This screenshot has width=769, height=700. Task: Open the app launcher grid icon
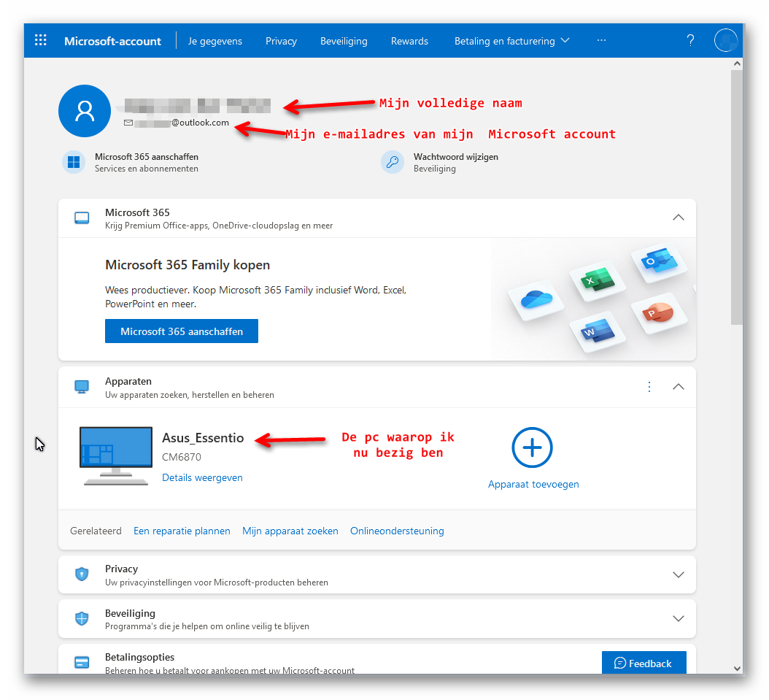click(x=41, y=41)
